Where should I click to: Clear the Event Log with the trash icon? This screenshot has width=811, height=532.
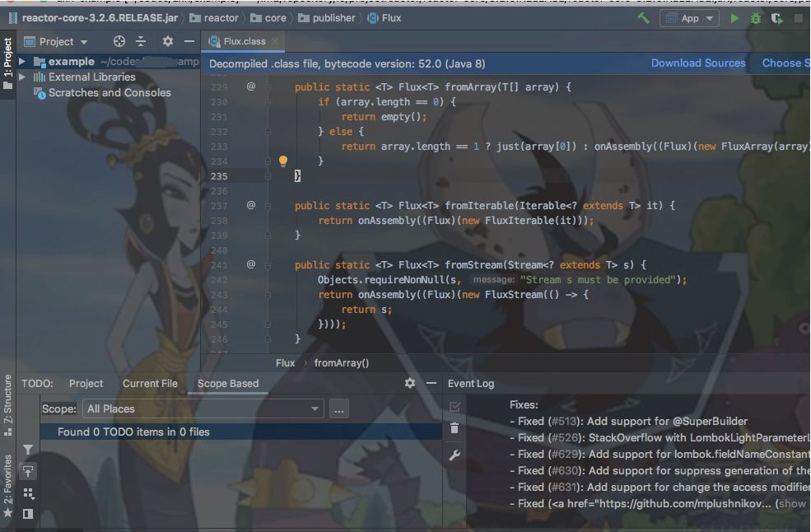point(454,428)
